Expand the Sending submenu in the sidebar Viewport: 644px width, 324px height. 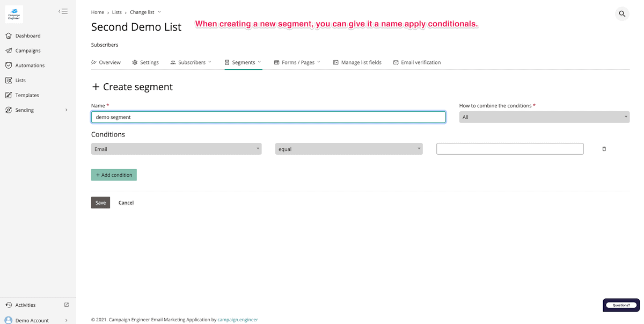tap(66, 110)
